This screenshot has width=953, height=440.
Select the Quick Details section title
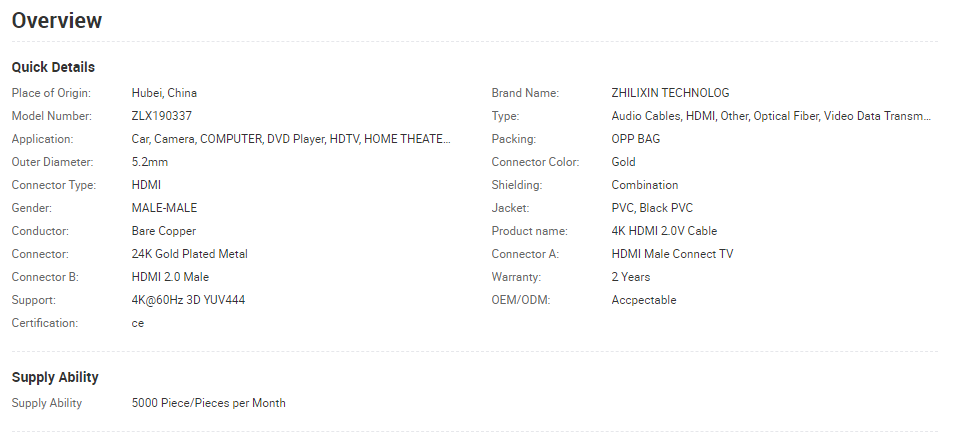pos(53,67)
